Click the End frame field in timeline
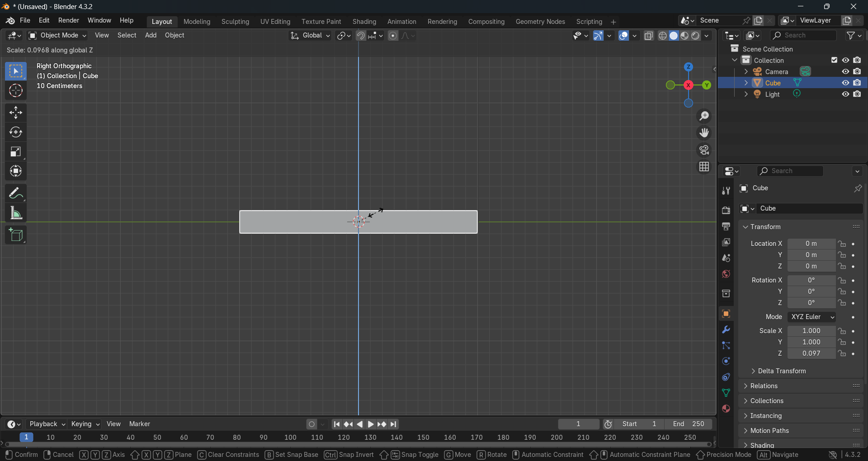This screenshot has width=868, height=461. point(688,424)
